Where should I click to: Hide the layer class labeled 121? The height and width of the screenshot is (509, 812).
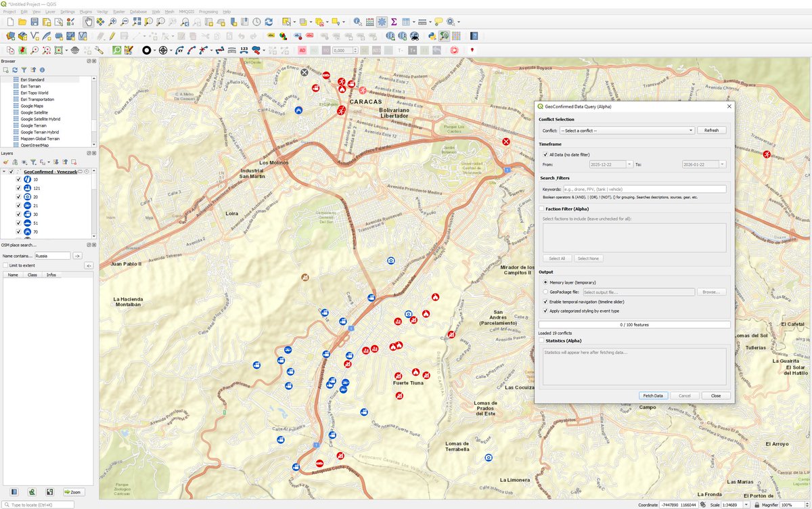click(x=18, y=188)
